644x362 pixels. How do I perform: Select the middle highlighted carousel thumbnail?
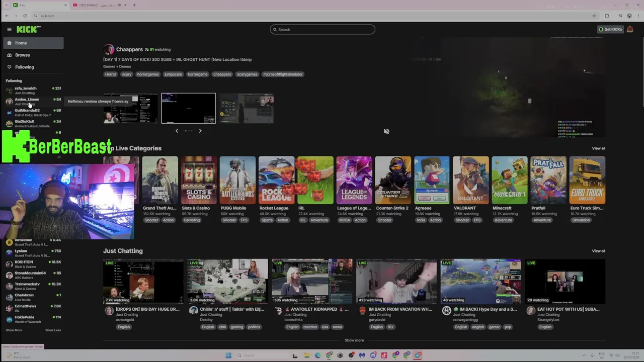[189, 108]
